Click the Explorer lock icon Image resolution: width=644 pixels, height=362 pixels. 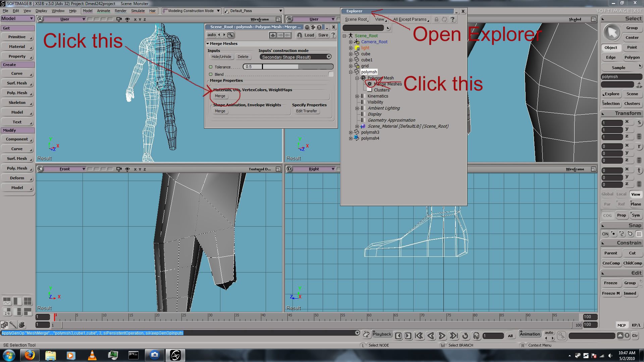coord(436,19)
